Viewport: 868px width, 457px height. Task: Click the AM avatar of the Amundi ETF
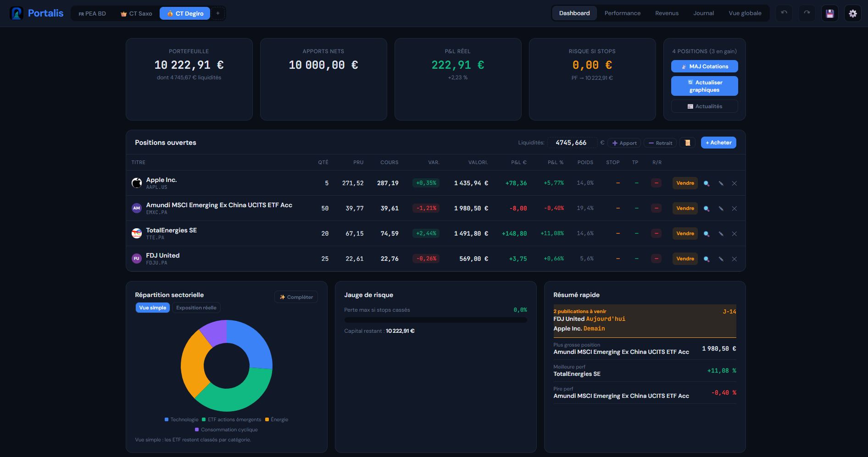[x=137, y=208]
